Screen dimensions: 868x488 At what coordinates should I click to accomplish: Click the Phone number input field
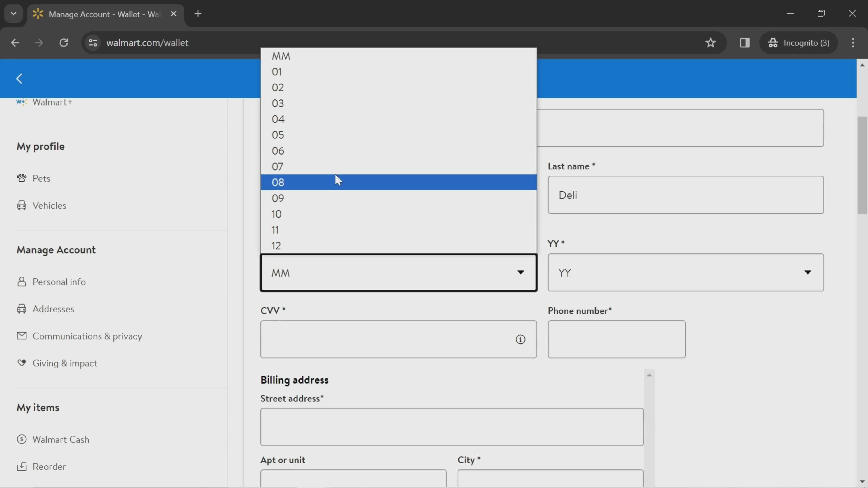click(617, 339)
